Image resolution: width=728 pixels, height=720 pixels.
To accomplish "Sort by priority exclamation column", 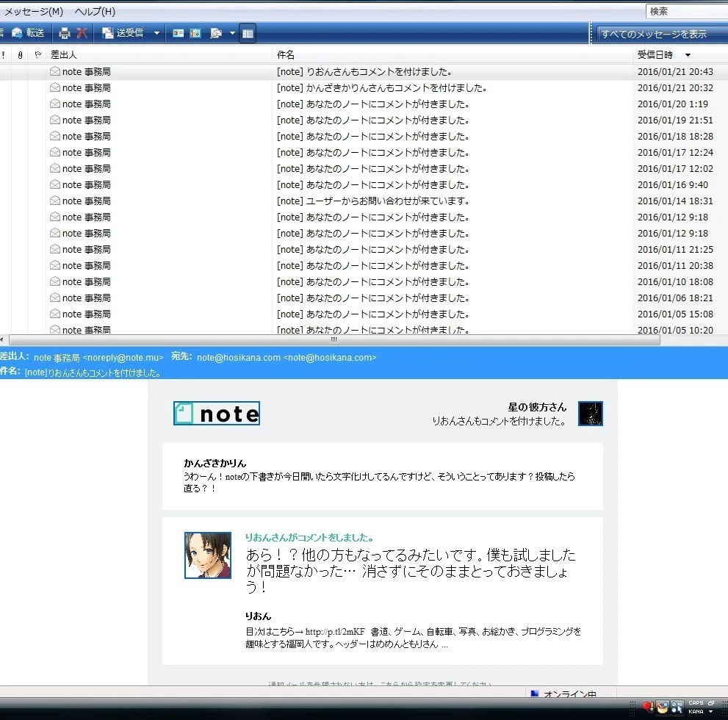I will click(x=4, y=55).
